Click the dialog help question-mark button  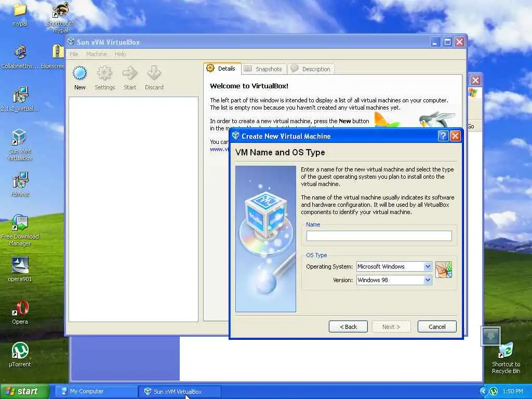[443, 136]
